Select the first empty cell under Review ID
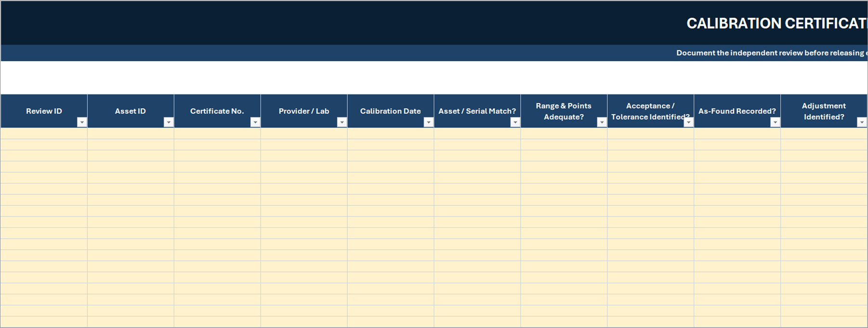868x328 pixels. pos(44,134)
